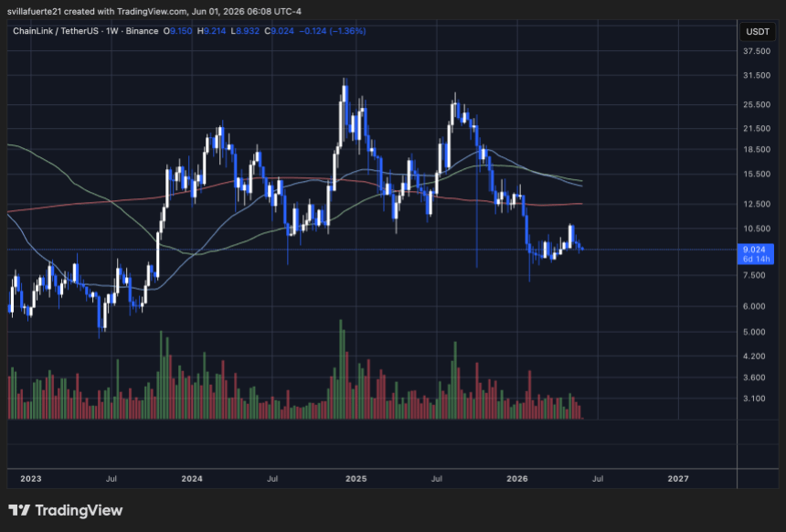Screen dimensions: 786x532
Task: Click the countdown label 6d 14h
Action: click(x=756, y=259)
